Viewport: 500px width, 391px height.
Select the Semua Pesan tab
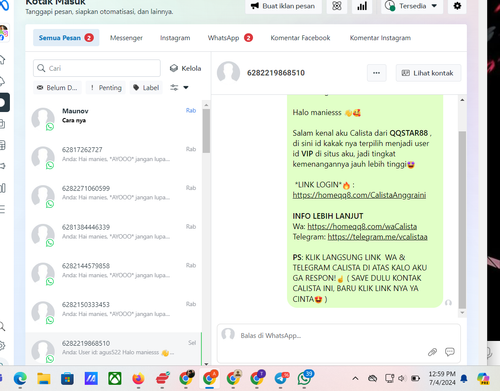(66, 38)
